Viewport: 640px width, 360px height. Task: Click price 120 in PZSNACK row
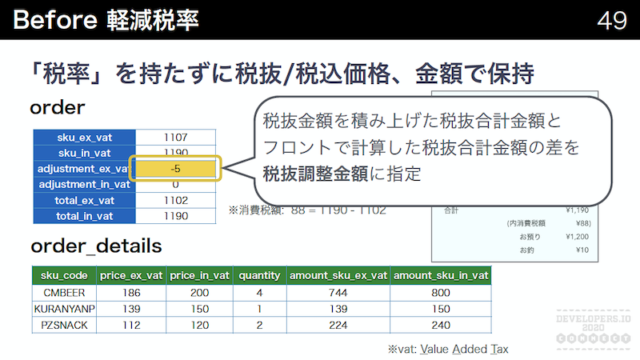click(x=199, y=325)
